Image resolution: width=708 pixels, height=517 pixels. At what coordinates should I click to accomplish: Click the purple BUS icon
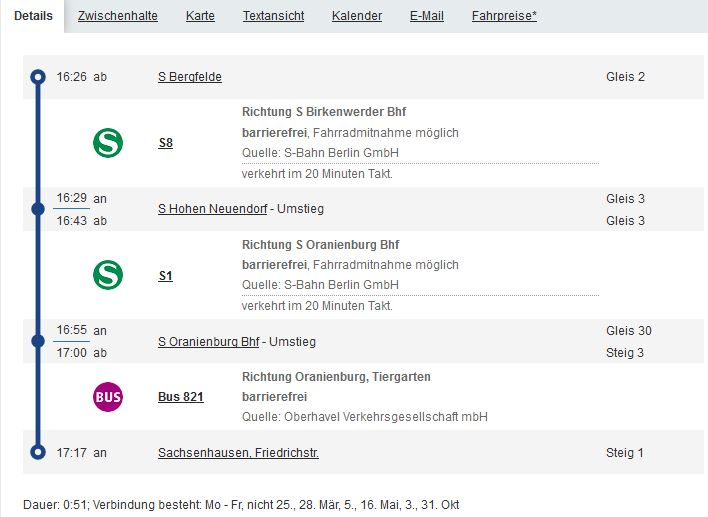coord(108,397)
